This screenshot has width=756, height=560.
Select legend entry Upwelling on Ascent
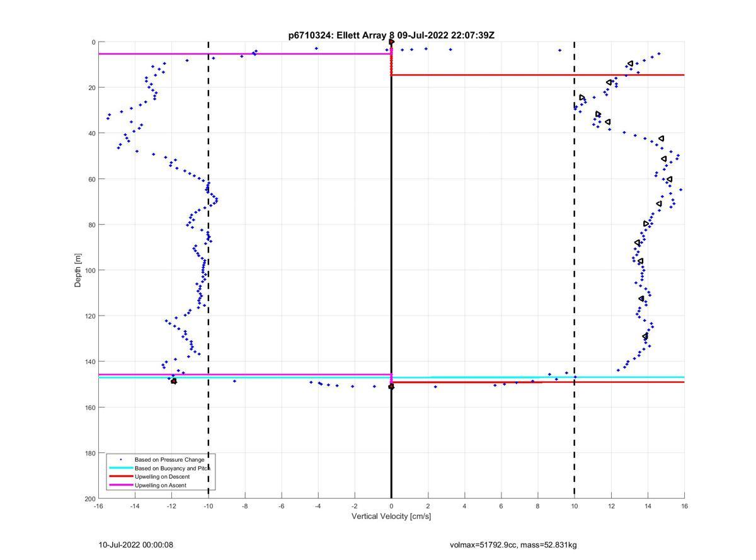tap(161, 486)
